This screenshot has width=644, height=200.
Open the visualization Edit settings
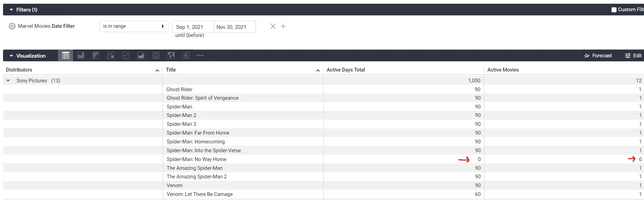(x=633, y=56)
